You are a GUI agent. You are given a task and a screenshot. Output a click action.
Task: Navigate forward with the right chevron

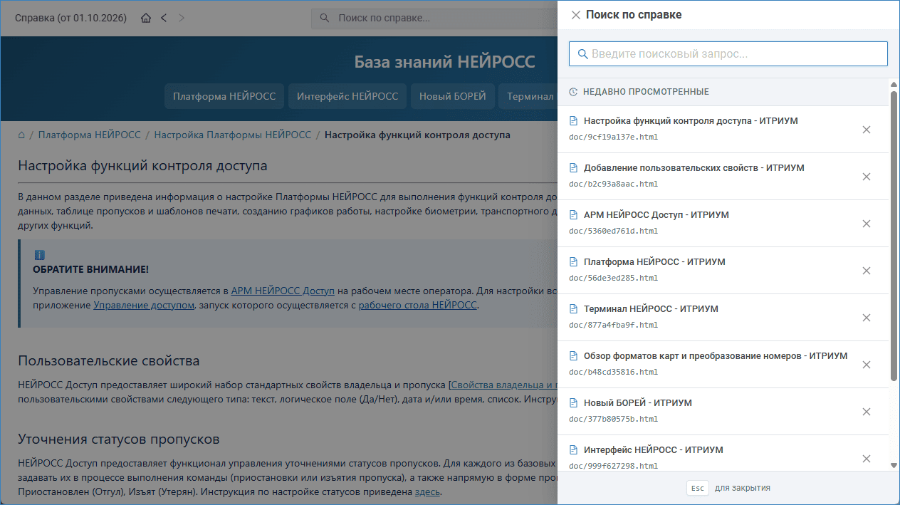pos(181,18)
